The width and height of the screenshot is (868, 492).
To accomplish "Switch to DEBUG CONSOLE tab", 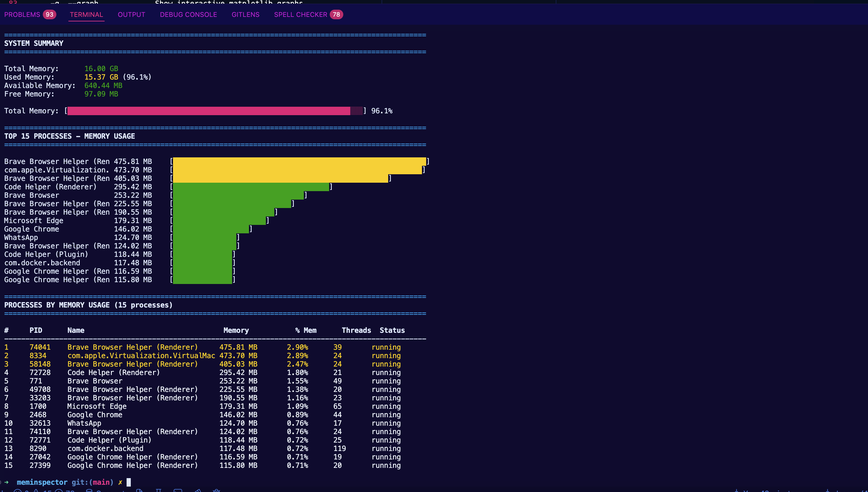I will (188, 14).
